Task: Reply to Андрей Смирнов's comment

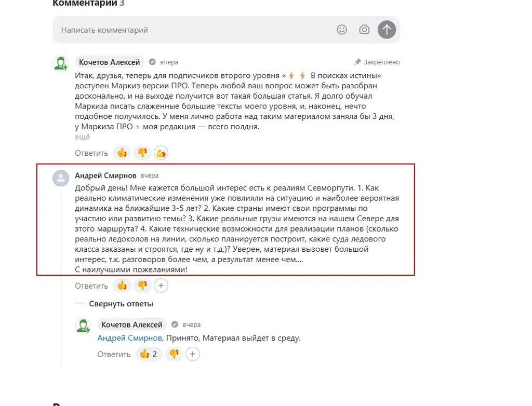Action: click(x=91, y=286)
